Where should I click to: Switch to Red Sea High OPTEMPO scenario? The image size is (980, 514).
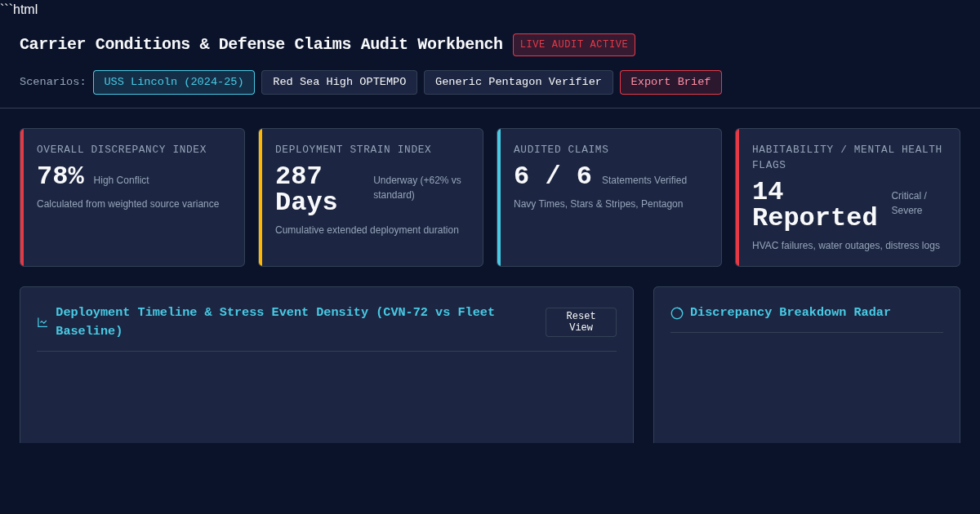coord(339,82)
